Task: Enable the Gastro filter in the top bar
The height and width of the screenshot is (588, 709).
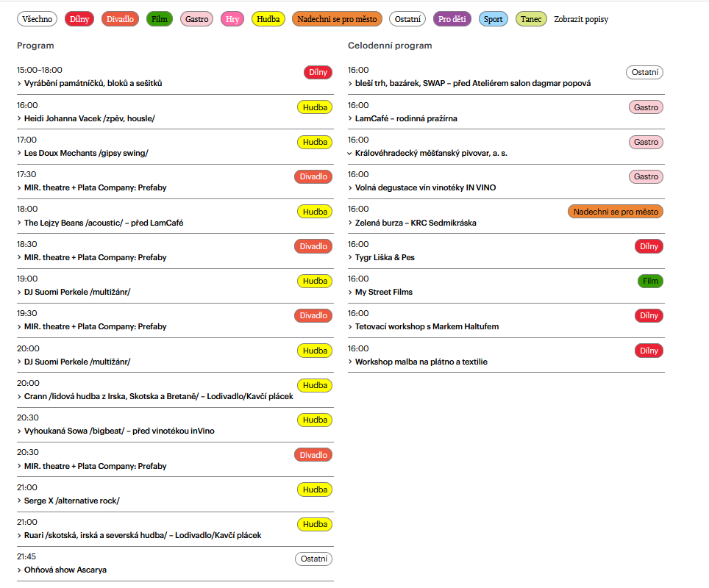Action: coord(196,19)
